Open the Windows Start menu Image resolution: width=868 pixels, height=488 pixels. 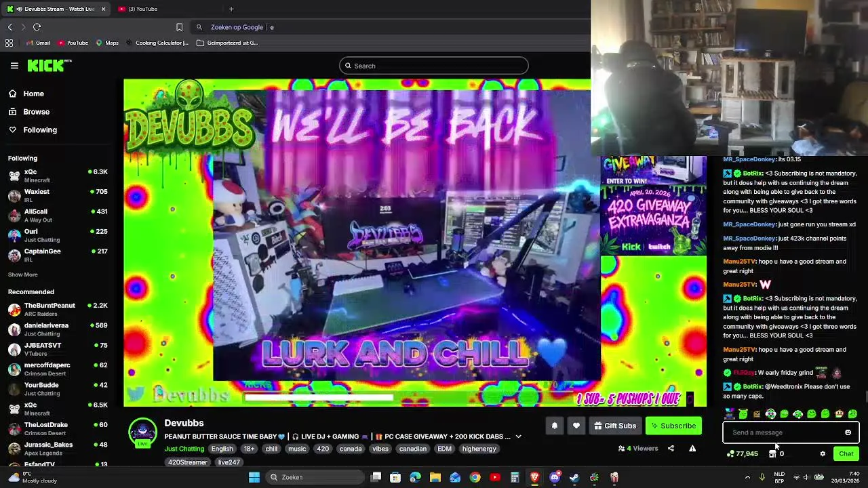254,477
